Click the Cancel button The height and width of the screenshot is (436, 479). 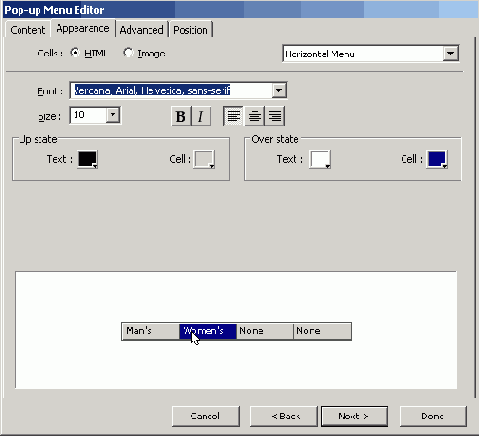[206, 416]
